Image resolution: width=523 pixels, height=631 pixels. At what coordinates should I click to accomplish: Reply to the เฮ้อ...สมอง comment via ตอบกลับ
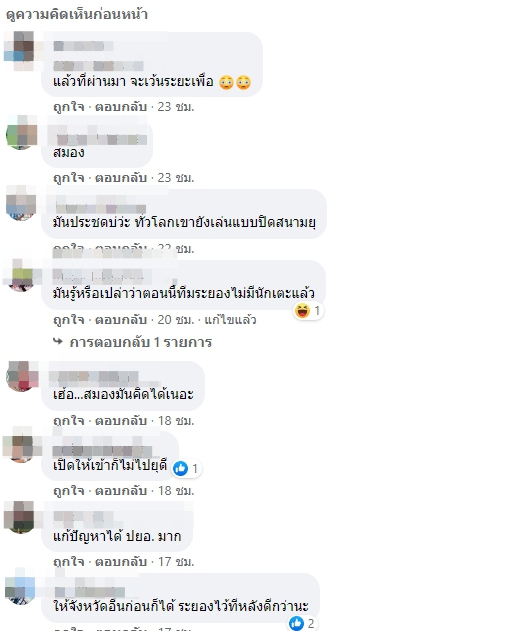pyautogui.click(x=121, y=421)
